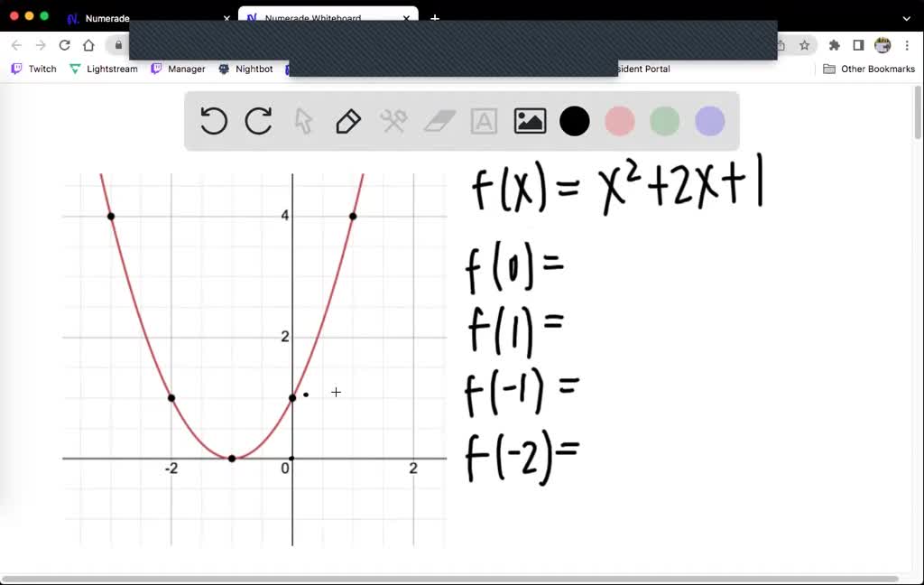
Task: Switch to the Numerade tab
Action: [x=106, y=18]
